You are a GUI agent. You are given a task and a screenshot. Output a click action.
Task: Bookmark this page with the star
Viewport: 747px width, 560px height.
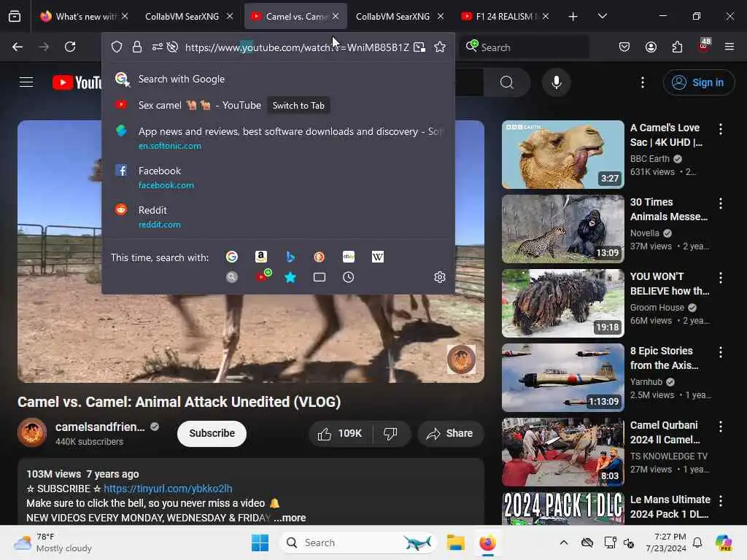[440, 47]
